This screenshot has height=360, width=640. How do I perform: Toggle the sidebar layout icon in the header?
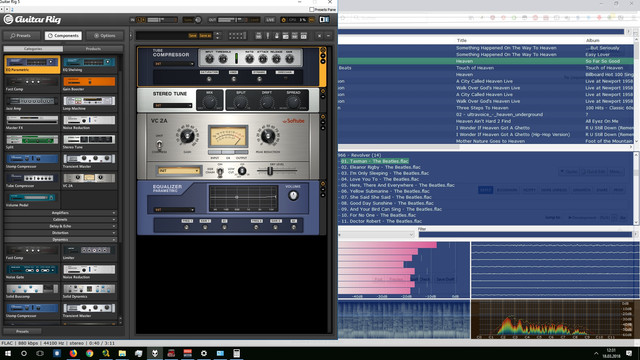pyautogui.click(x=324, y=20)
